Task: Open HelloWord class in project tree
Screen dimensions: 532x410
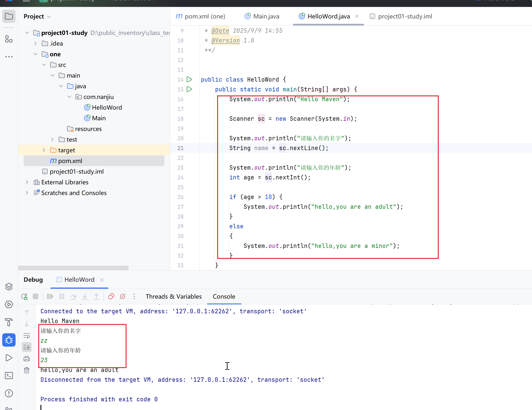Action: click(x=107, y=107)
